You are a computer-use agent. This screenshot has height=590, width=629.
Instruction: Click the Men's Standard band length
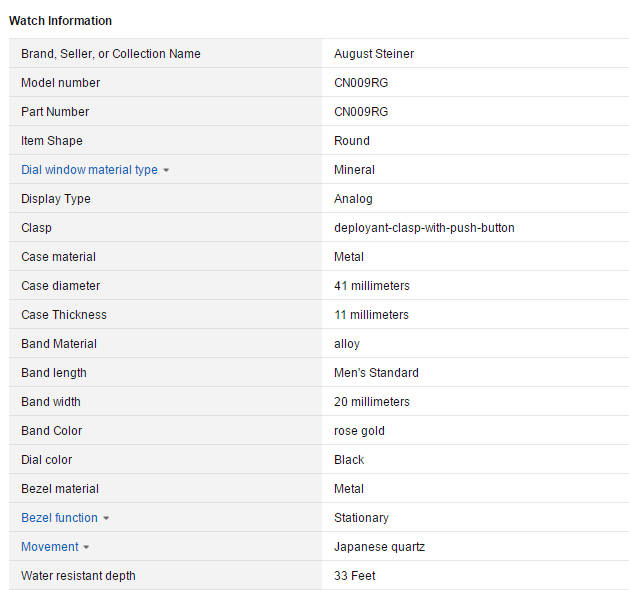(x=376, y=373)
